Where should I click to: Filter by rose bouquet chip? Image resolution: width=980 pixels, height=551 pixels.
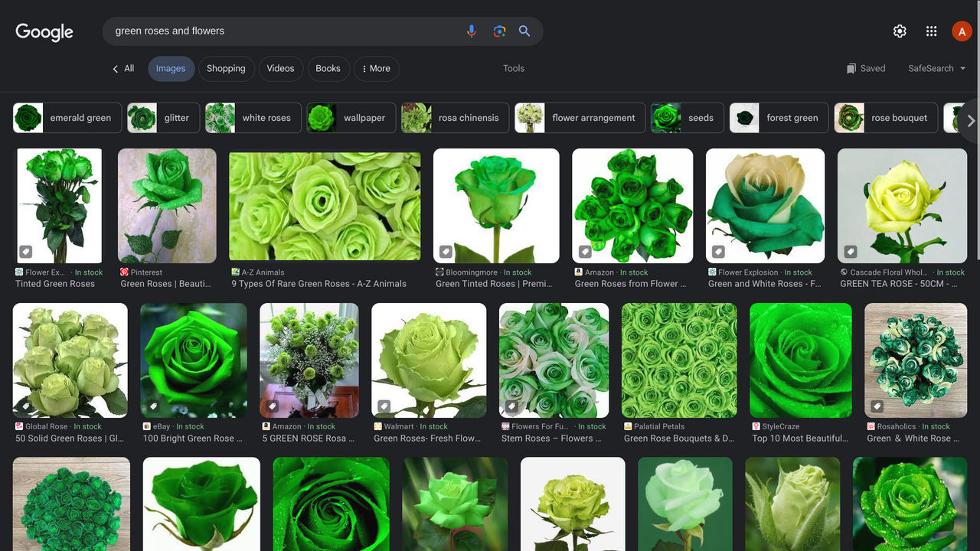point(886,118)
